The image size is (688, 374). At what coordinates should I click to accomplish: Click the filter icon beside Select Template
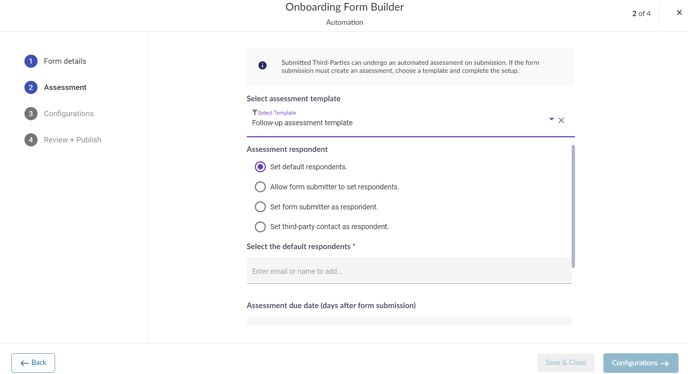254,112
